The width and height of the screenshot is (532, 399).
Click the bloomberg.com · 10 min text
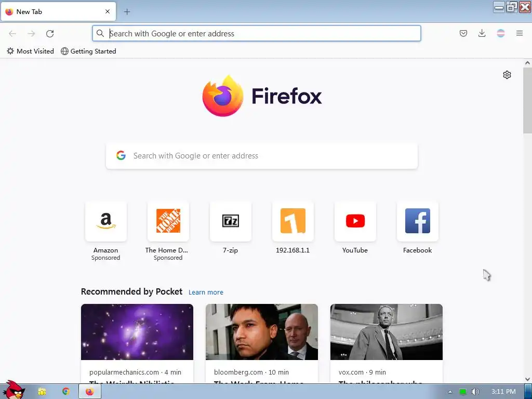[x=251, y=372]
